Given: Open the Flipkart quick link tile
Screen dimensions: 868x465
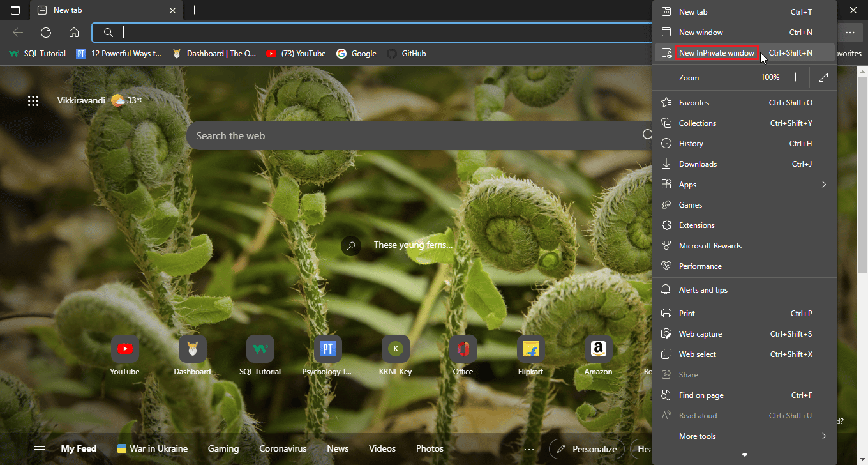Looking at the screenshot, I should (530, 349).
